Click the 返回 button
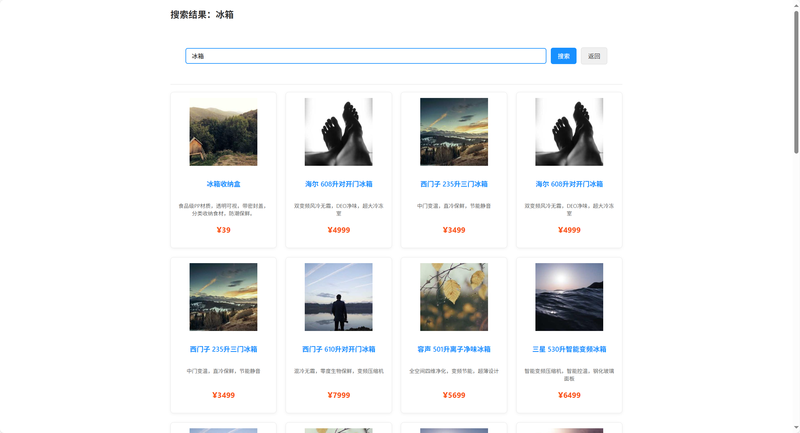This screenshot has width=800, height=433. tap(594, 56)
